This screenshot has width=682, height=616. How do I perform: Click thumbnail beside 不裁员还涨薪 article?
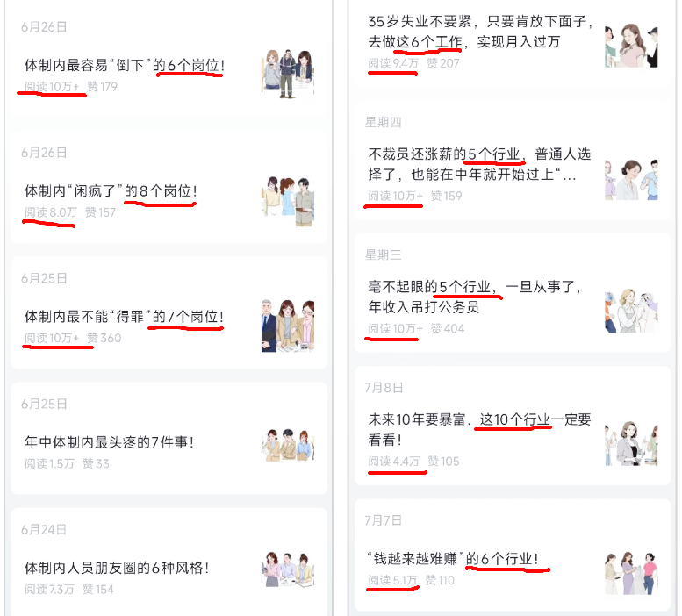631,179
